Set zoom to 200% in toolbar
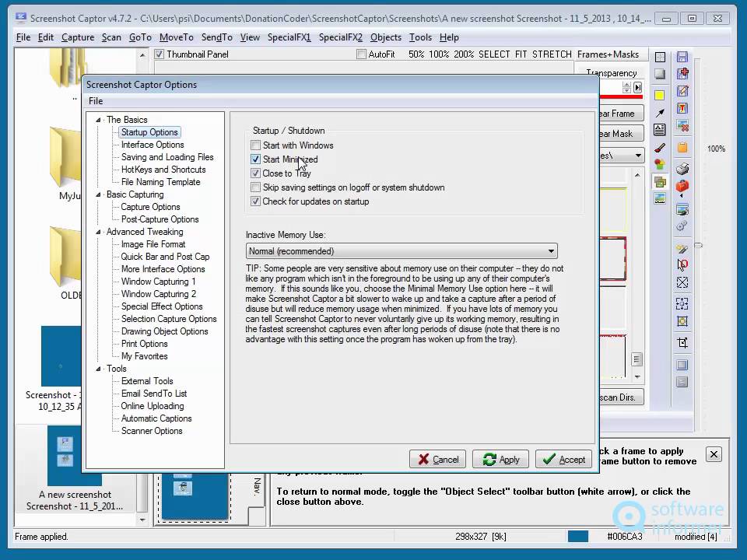The image size is (747, 560). 464,54
